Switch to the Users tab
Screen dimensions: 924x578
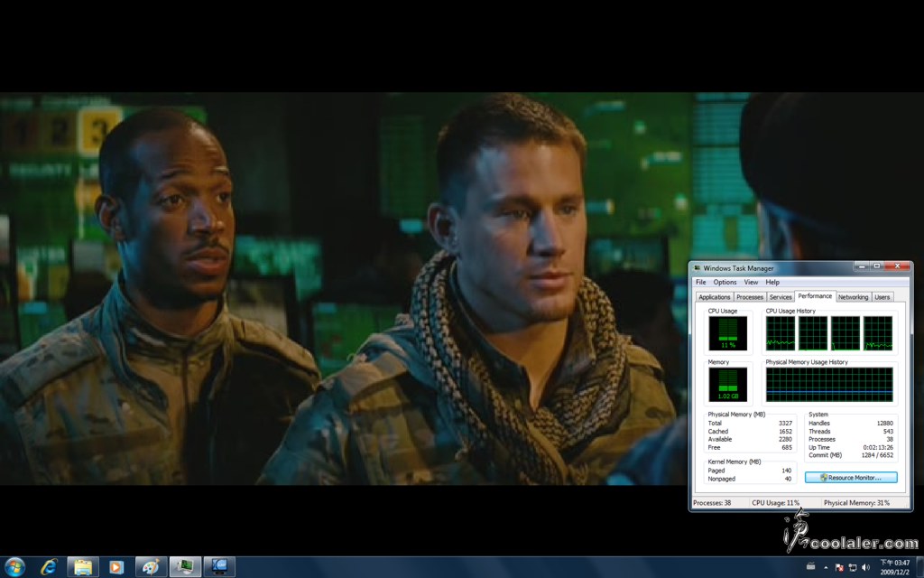(x=882, y=296)
